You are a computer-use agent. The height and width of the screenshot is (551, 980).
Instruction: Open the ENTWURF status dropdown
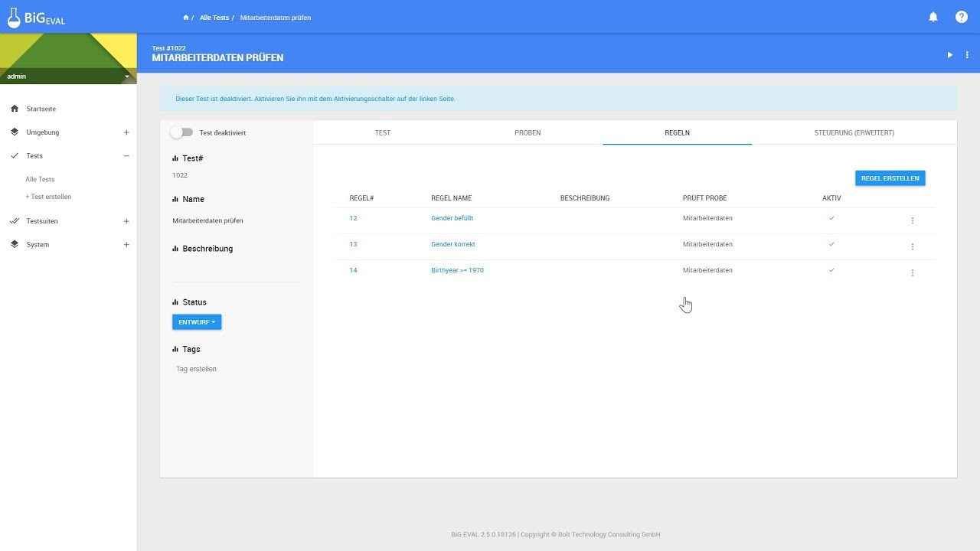(197, 322)
